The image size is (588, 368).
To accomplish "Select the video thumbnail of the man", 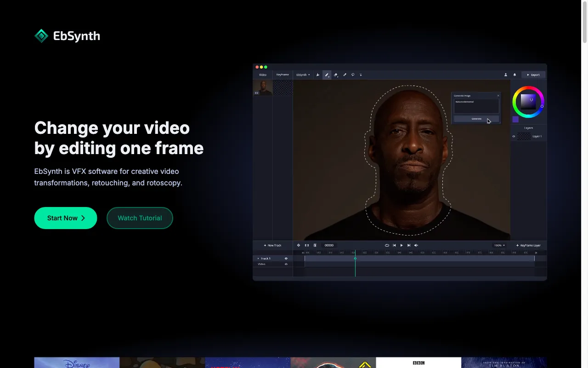I will click(263, 87).
